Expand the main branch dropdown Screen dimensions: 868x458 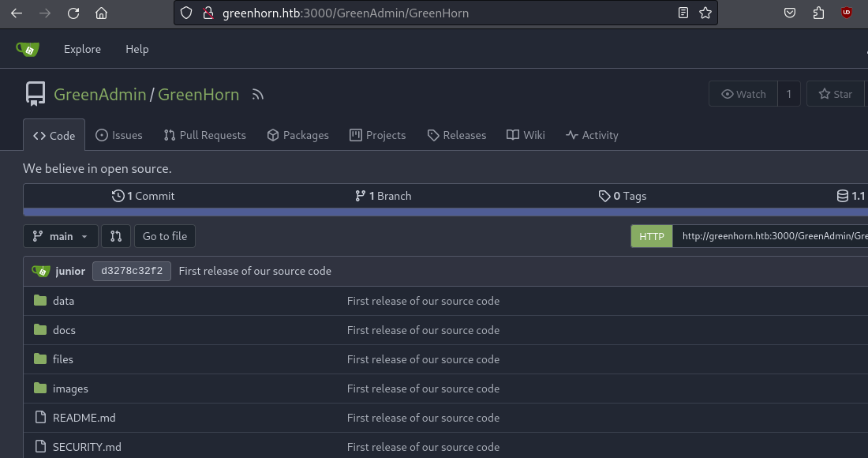pos(61,236)
